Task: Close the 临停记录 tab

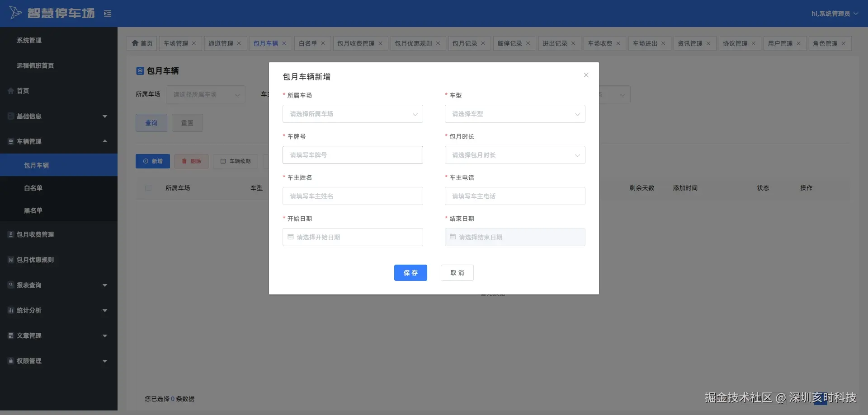Action: click(528, 43)
